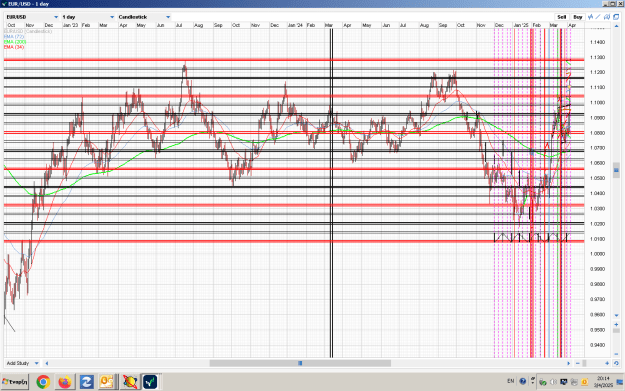Click the Buy button

[x=578, y=17]
